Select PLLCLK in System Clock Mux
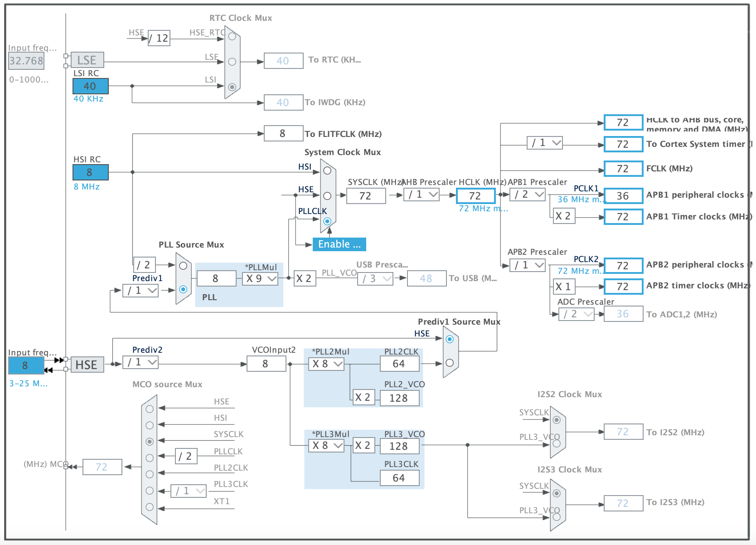The image size is (756, 545). tap(327, 221)
